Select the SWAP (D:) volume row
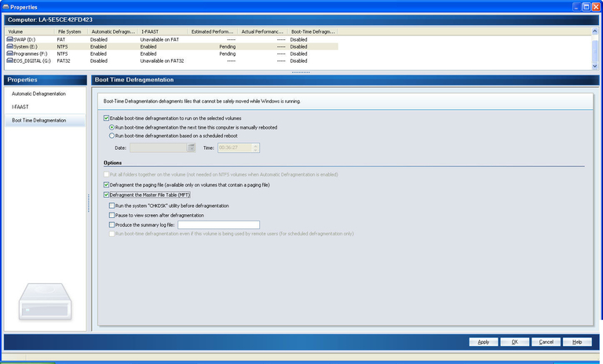Screen dimensions: 603x364 pos(171,39)
